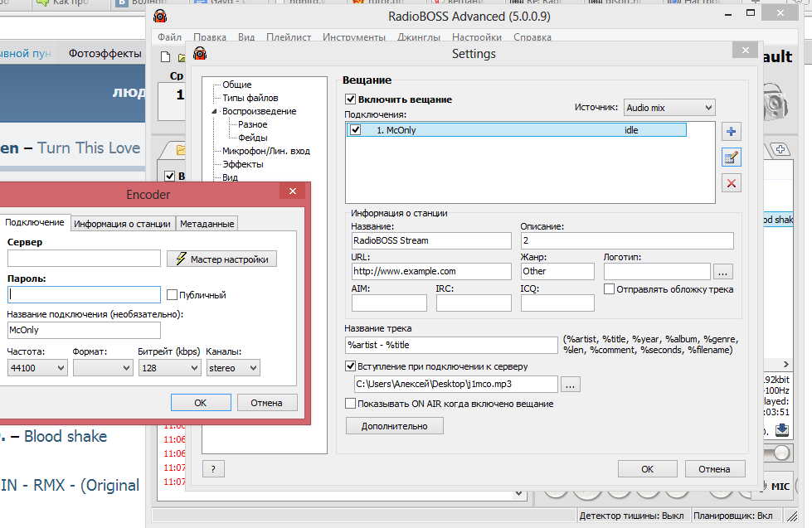The height and width of the screenshot is (528, 812).
Task: Click Фотоэффекты in the browser window
Action: coord(105,53)
